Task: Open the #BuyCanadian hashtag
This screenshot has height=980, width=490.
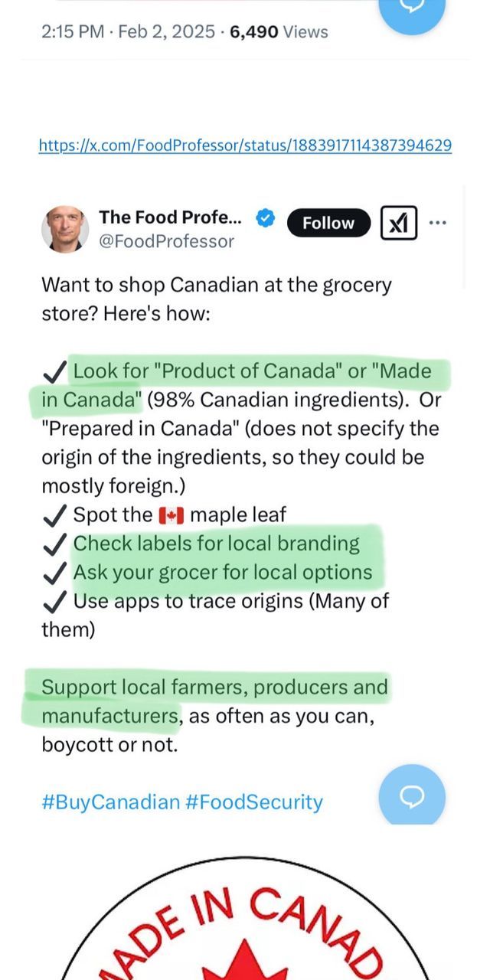Action: [110, 802]
